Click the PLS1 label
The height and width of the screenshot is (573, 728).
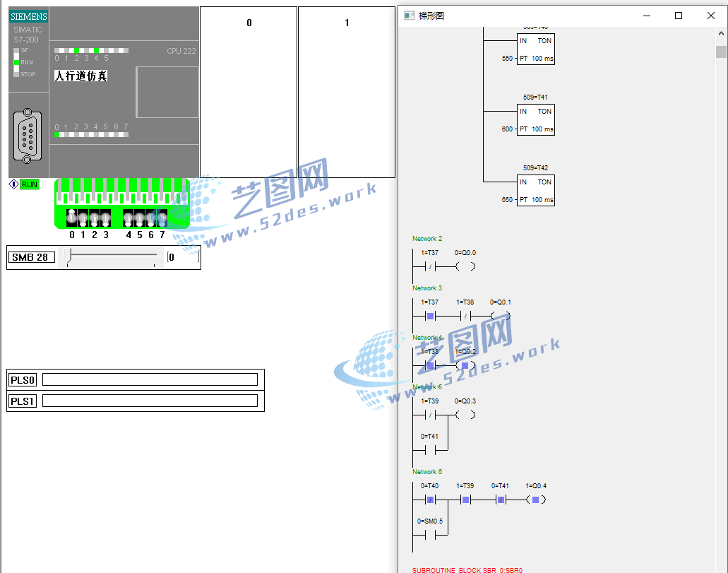[x=23, y=401]
